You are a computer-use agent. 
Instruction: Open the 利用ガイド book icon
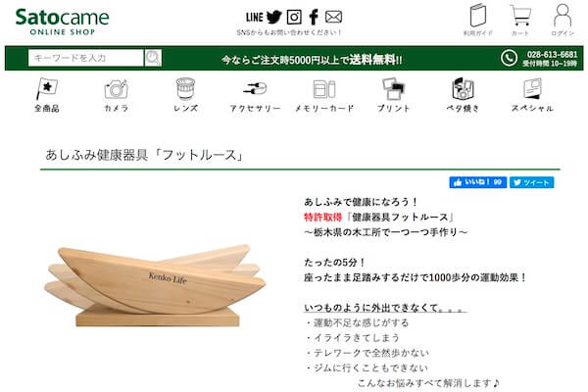(478, 15)
